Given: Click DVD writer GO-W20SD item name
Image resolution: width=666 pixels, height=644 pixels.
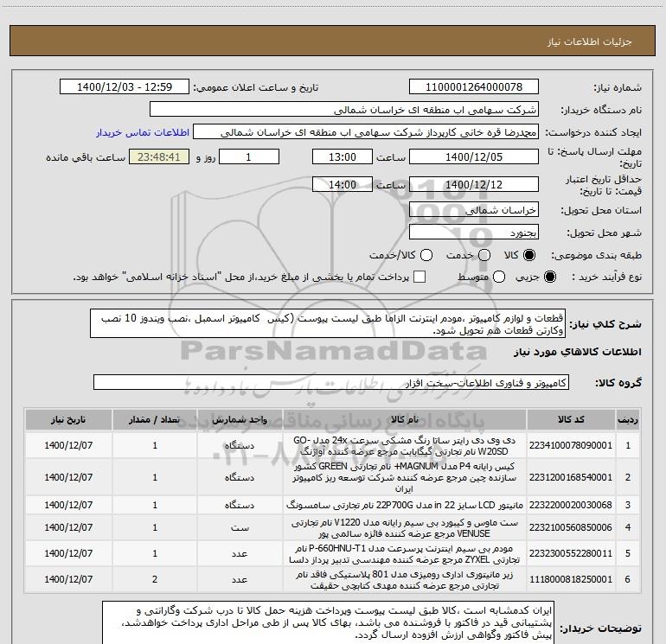Looking at the screenshot, I should click(x=405, y=446).
